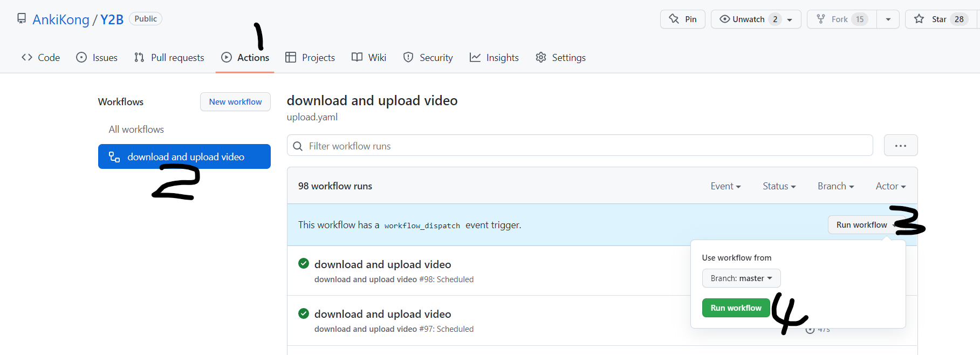980x355 pixels.
Task: Click the green Run workflow button
Action: (736, 308)
